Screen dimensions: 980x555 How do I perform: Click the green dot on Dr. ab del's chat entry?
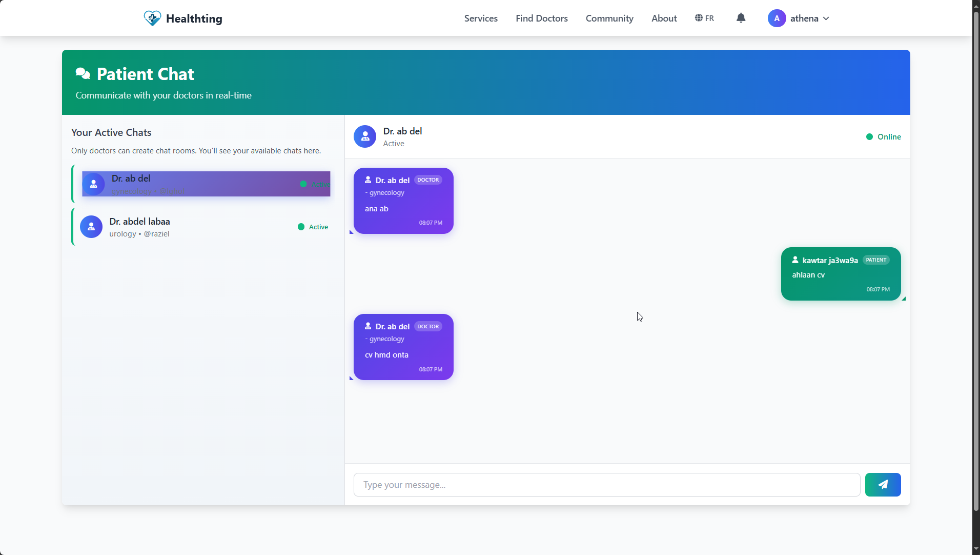[303, 184]
